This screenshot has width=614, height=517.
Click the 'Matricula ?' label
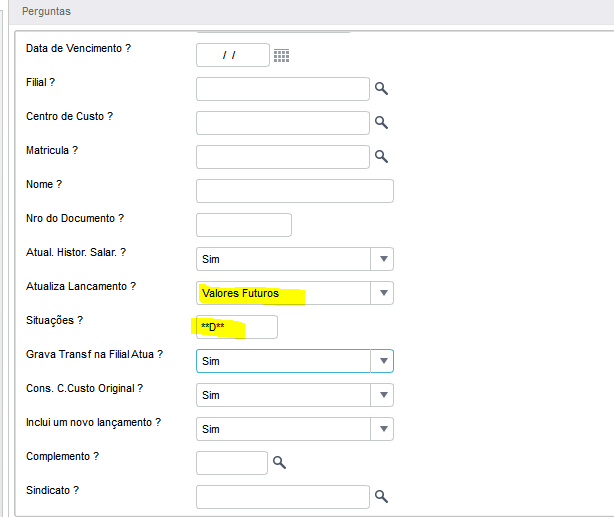pos(52,150)
